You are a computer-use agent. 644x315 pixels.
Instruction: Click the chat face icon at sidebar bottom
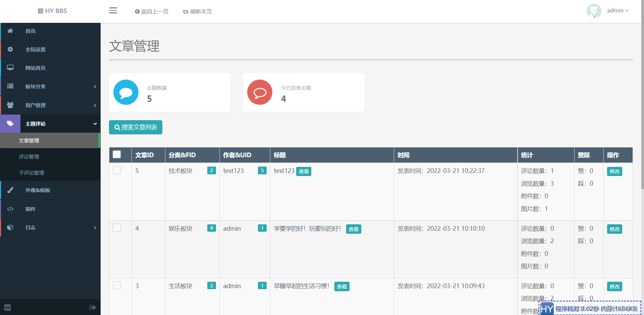click(x=7, y=308)
